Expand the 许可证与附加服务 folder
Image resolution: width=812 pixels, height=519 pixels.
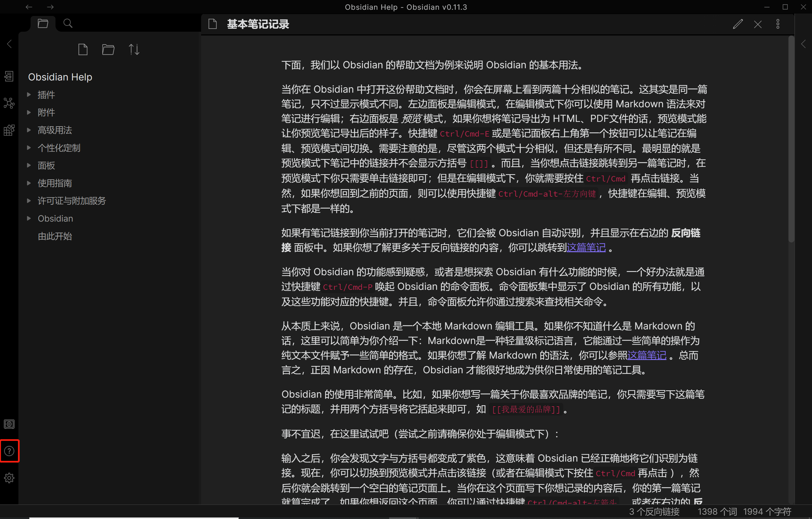click(x=29, y=200)
